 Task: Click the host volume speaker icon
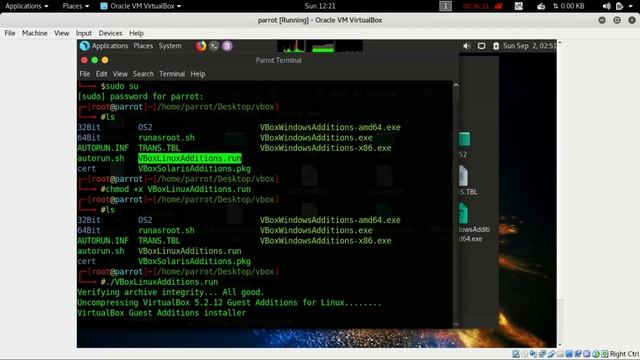[607, 6]
